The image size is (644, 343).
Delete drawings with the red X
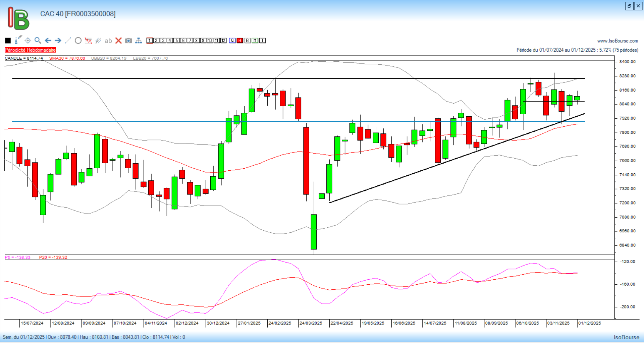(118, 41)
